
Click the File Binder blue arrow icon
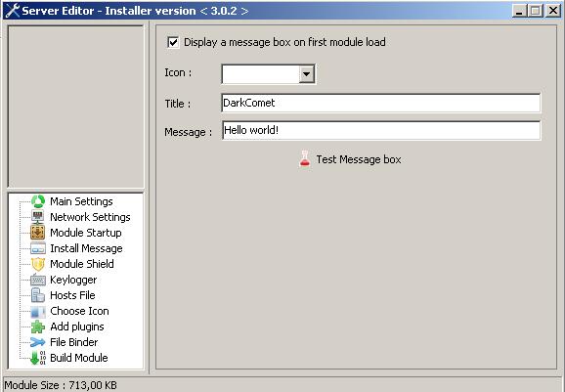tap(38, 342)
